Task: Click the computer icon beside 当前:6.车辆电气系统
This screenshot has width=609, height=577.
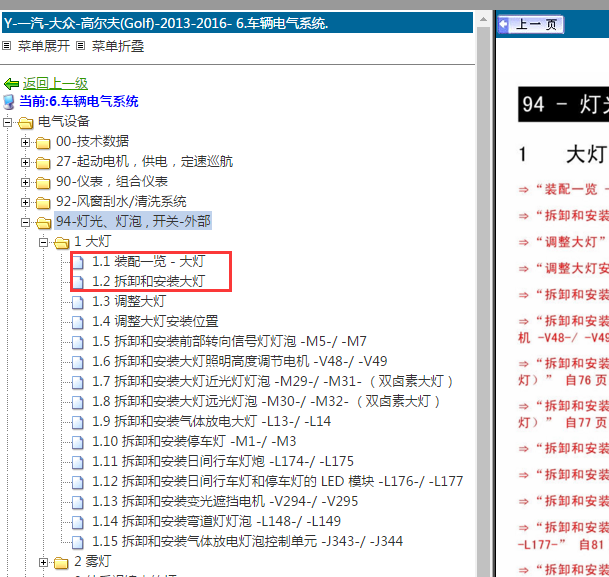Action: pos(9,102)
